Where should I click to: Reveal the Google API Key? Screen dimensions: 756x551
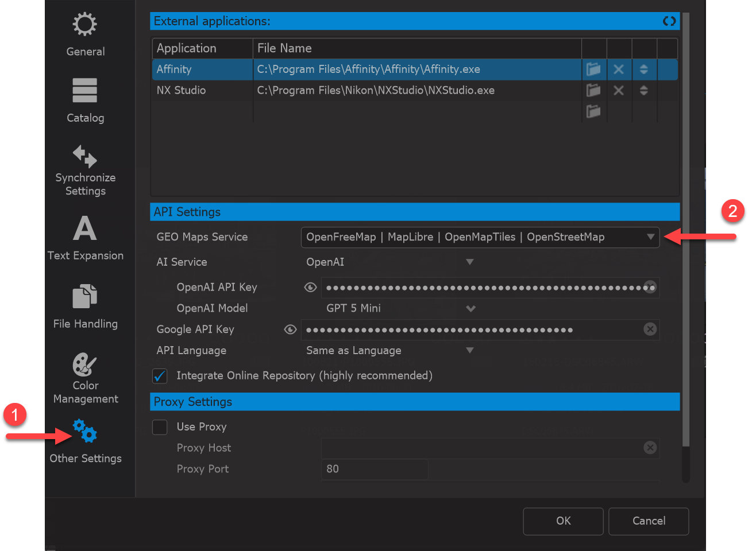290,329
